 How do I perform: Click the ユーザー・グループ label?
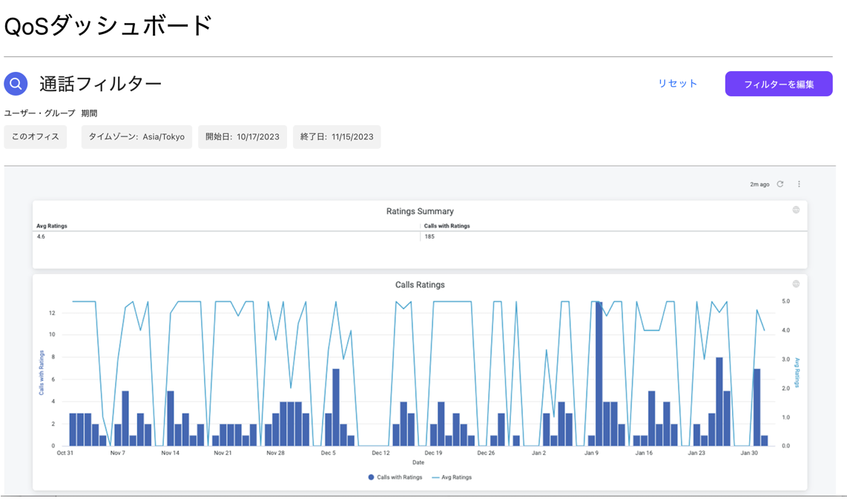click(39, 113)
